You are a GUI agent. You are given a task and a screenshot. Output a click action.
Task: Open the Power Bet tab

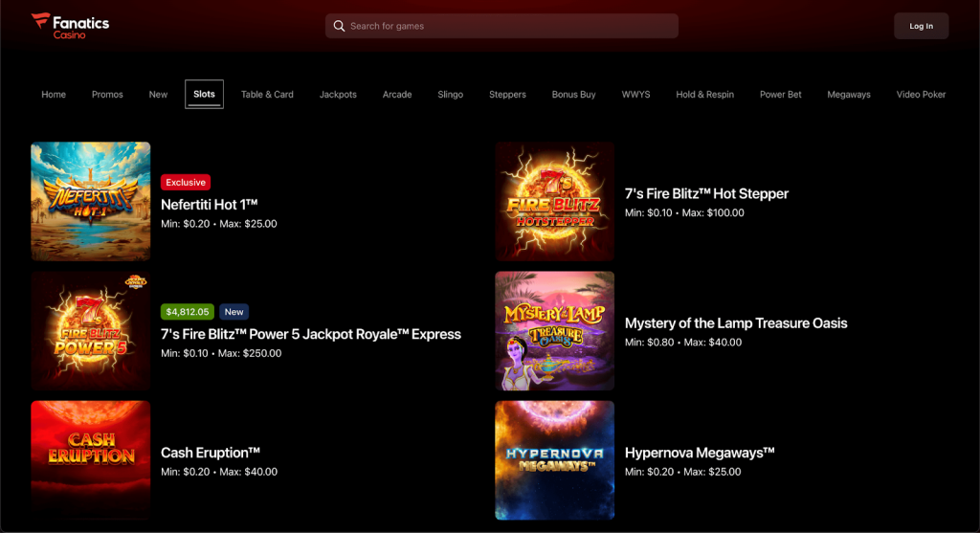point(781,95)
